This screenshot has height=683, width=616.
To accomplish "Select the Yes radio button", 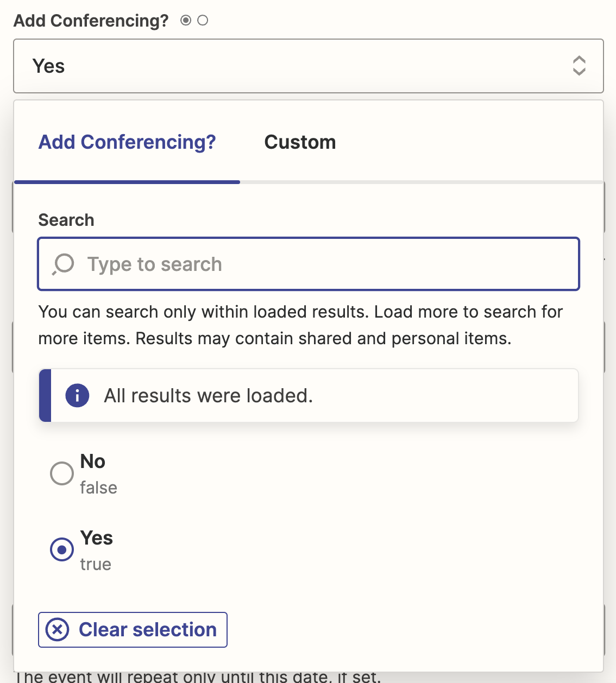I will tap(62, 550).
